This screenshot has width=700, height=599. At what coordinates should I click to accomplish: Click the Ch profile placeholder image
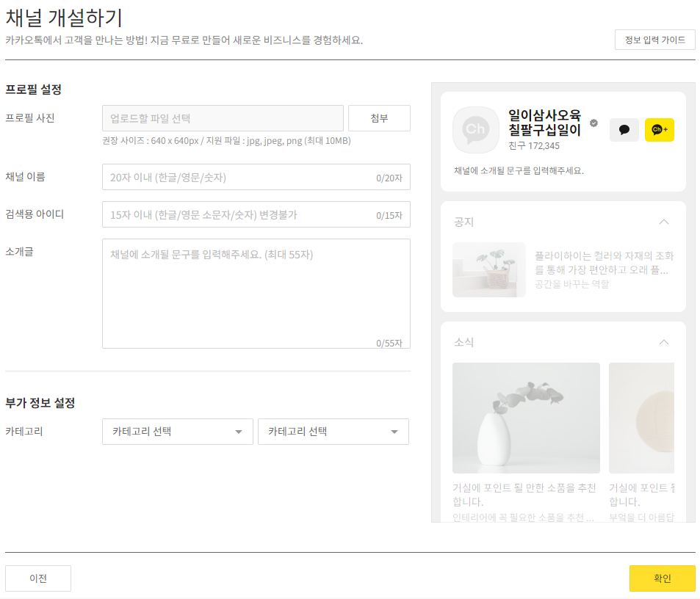pos(475,130)
